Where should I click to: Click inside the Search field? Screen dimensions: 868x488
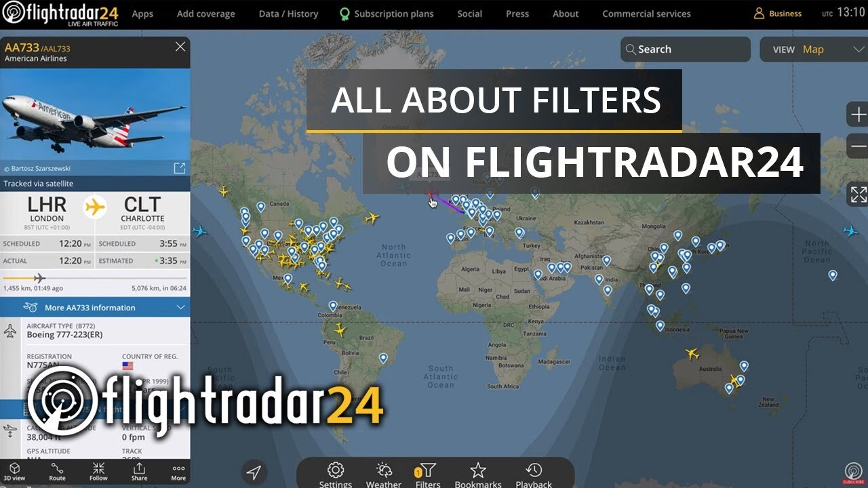[685, 49]
